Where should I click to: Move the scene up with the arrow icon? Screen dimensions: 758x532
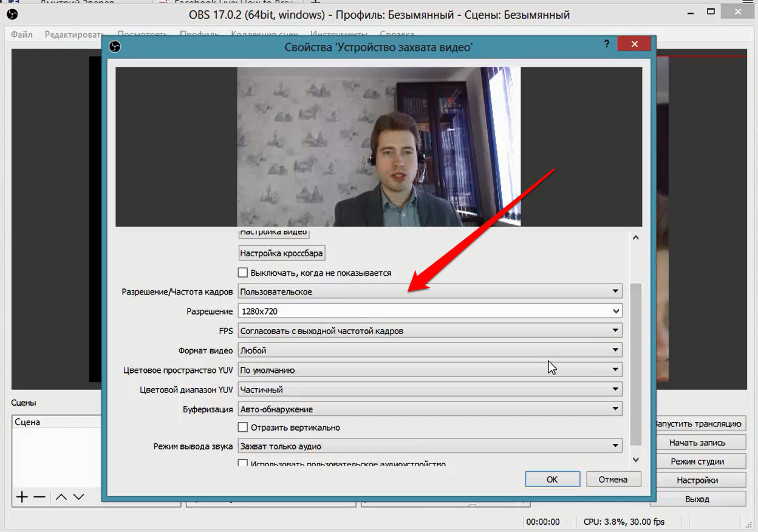click(x=61, y=497)
